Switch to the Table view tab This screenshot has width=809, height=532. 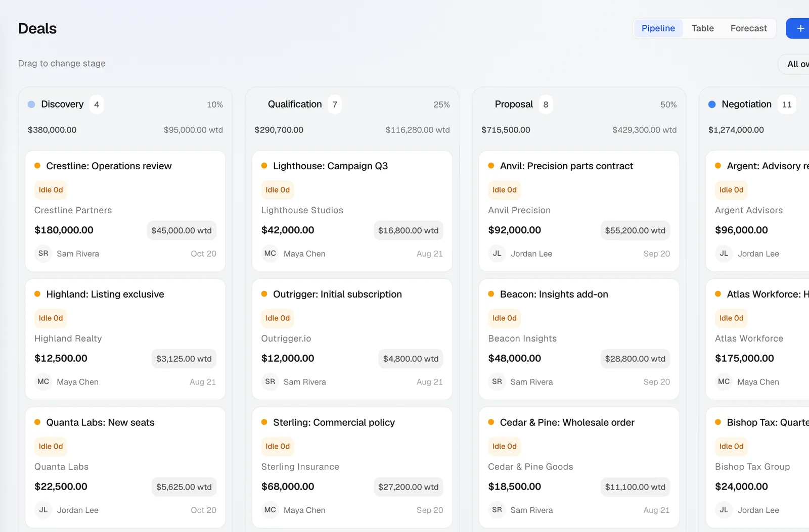point(702,28)
